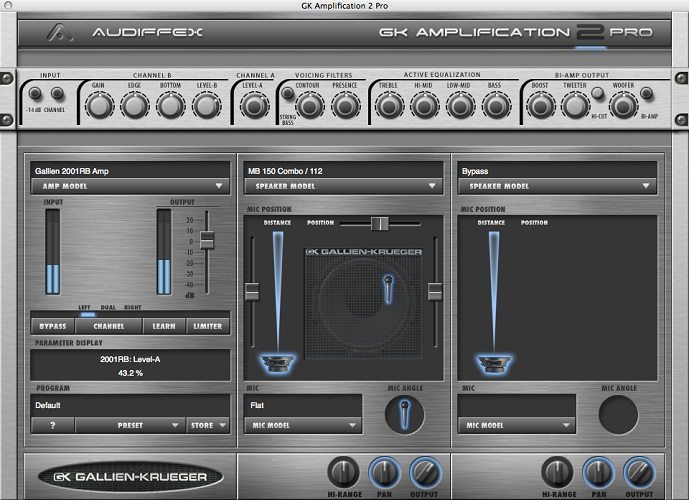Click the Woofer knob in Bi-Amp Output
This screenshot has width=689, height=500.
[623, 105]
